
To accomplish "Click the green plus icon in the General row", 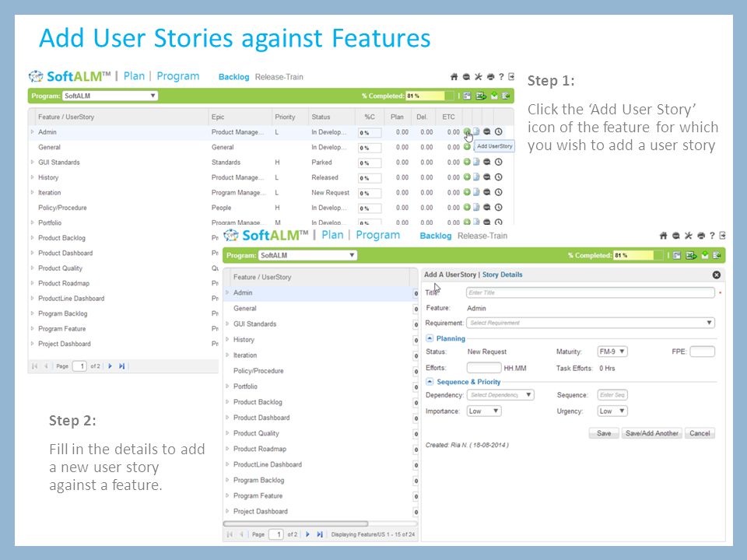I will point(467,147).
